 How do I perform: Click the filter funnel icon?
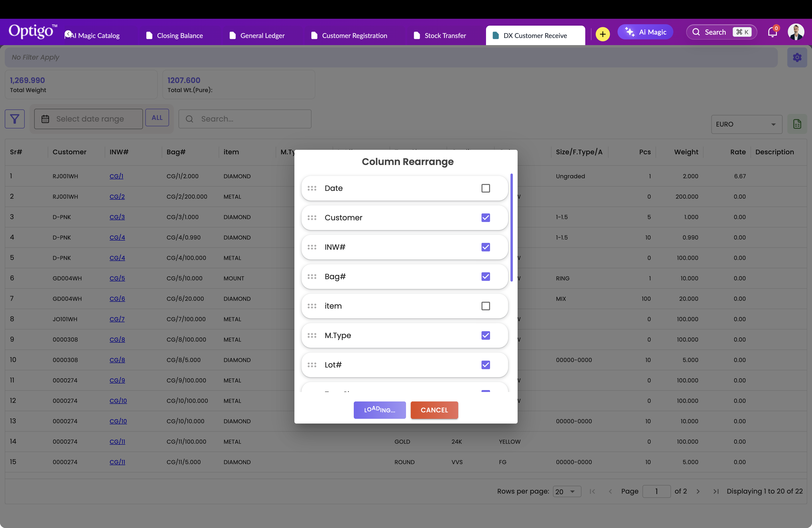tap(15, 119)
